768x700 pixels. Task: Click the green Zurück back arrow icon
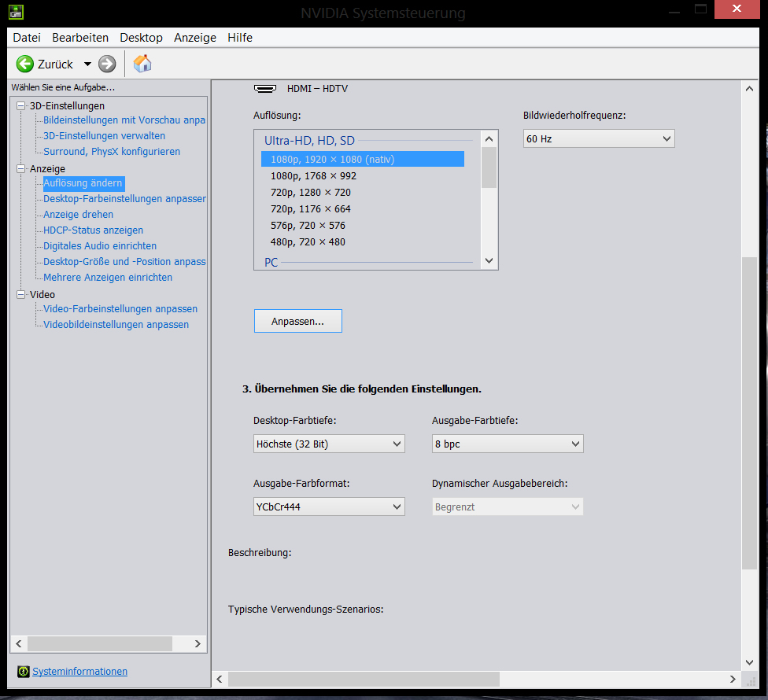pyautogui.click(x=25, y=64)
